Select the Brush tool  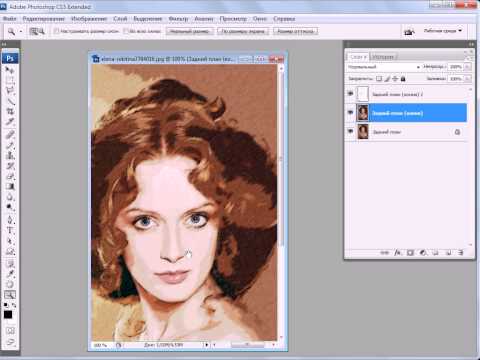coord(10,145)
